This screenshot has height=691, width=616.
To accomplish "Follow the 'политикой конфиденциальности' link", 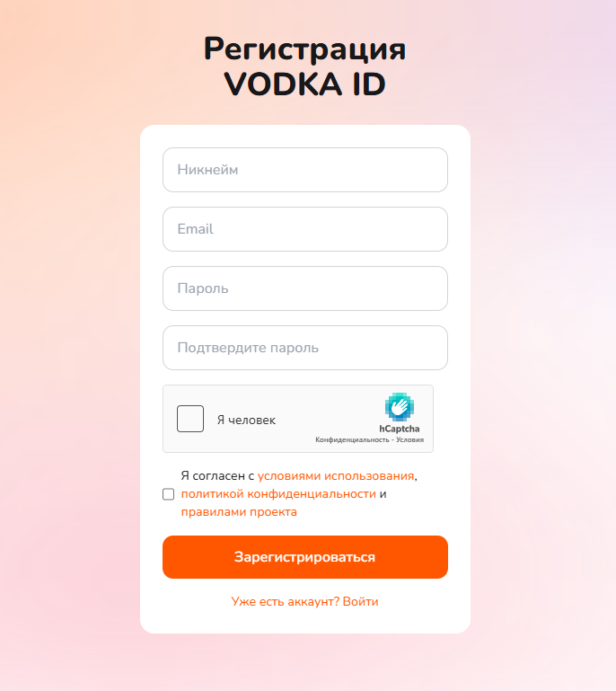I will point(278,494).
